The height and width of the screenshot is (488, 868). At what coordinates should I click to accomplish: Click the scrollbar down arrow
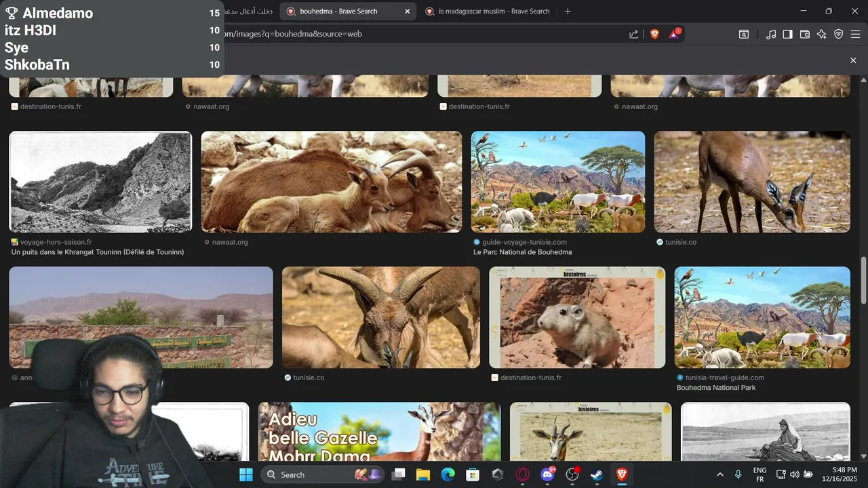863,456
